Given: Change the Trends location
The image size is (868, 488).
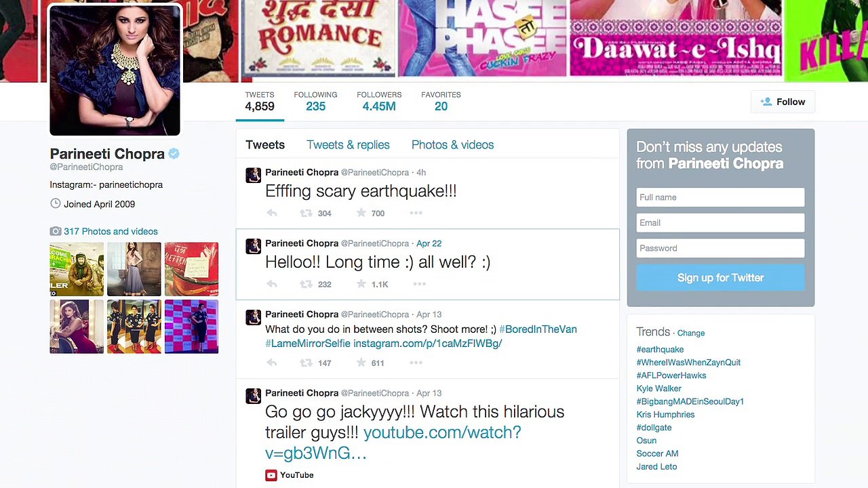Looking at the screenshot, I should click(691, 333).
